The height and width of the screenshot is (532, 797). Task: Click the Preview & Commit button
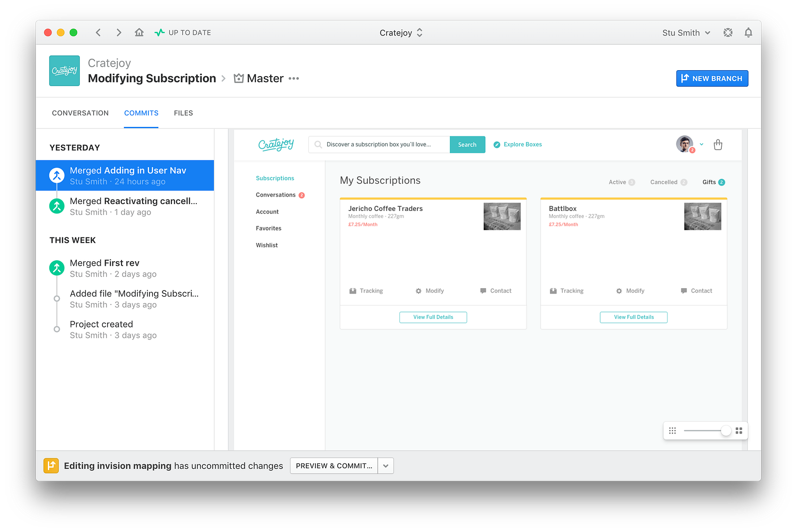(x=334, y=466)
